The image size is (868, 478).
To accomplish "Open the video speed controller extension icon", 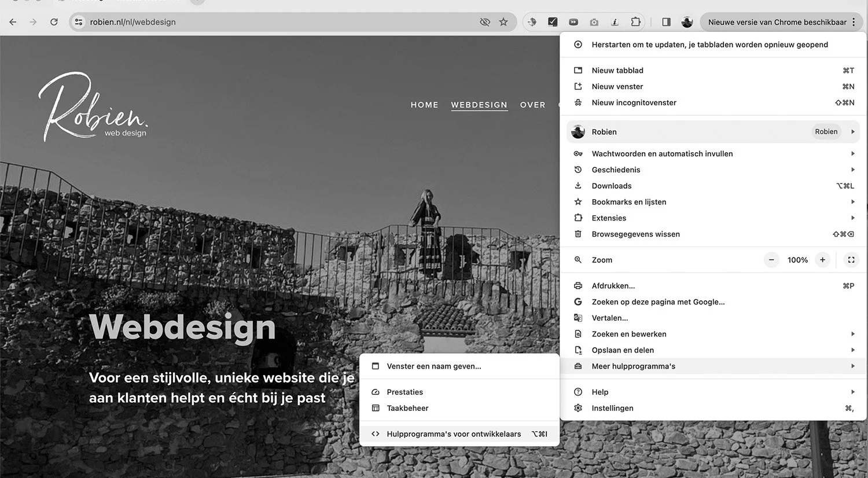I will 573,21.
